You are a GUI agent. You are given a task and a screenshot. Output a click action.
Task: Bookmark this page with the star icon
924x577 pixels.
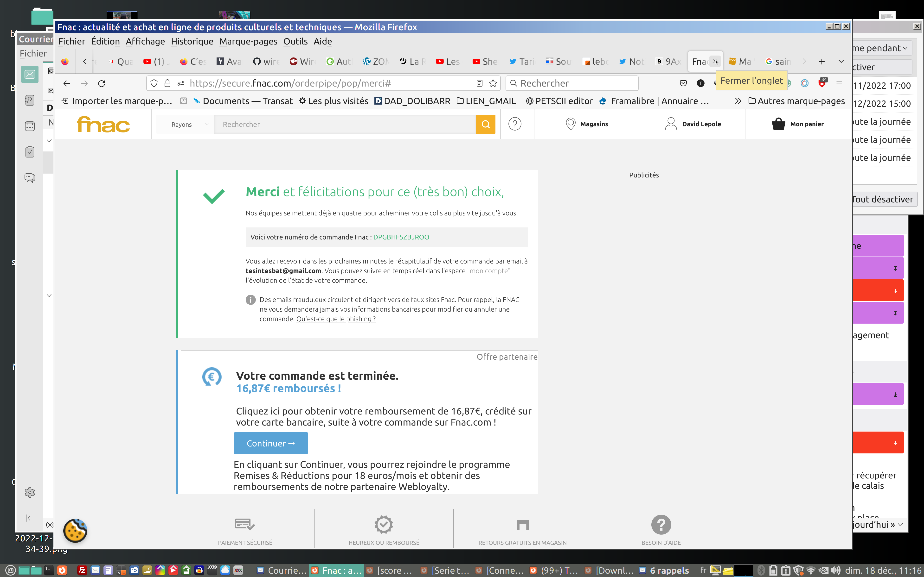click(x=493, y=83)
